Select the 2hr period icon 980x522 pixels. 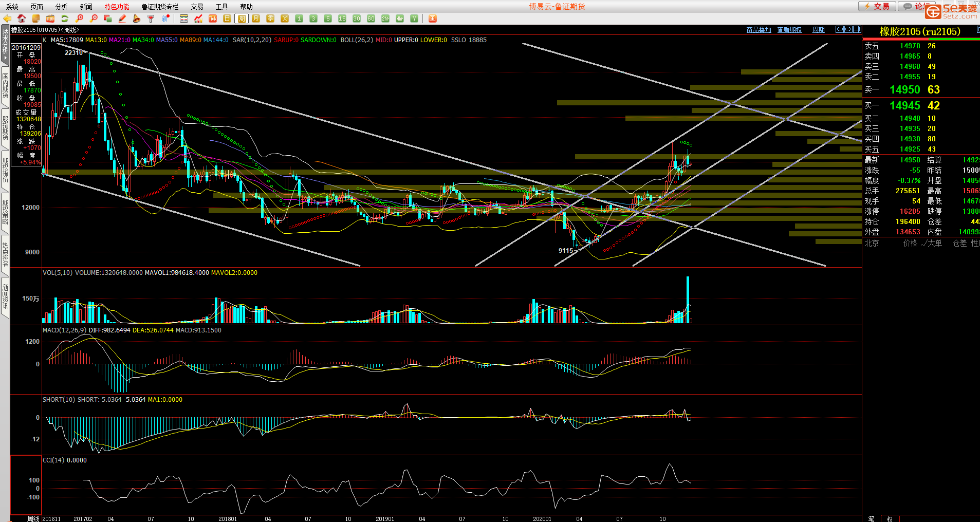[385, 18]
